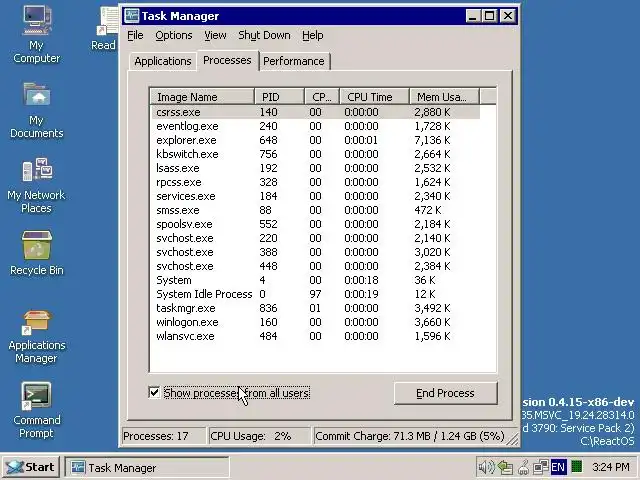Image resolution: width=640 pixels, height=480 pixels.
Task: Sort by Mem Usage column header
Action: pyautogui.click(x=444, y=97)
